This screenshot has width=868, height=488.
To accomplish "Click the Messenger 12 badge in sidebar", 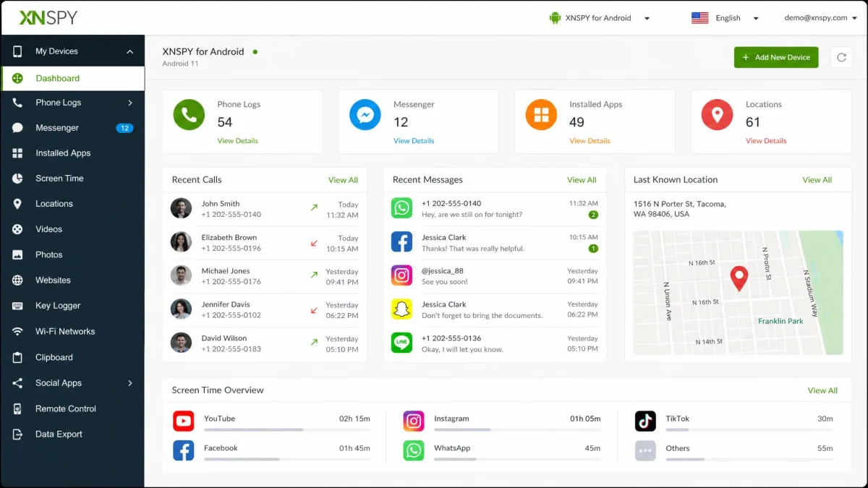I will 124,128.
